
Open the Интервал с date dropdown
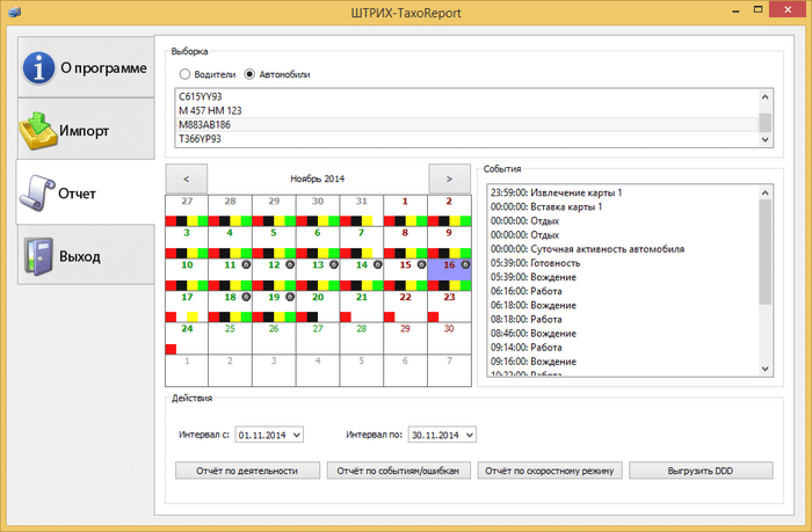297,435
